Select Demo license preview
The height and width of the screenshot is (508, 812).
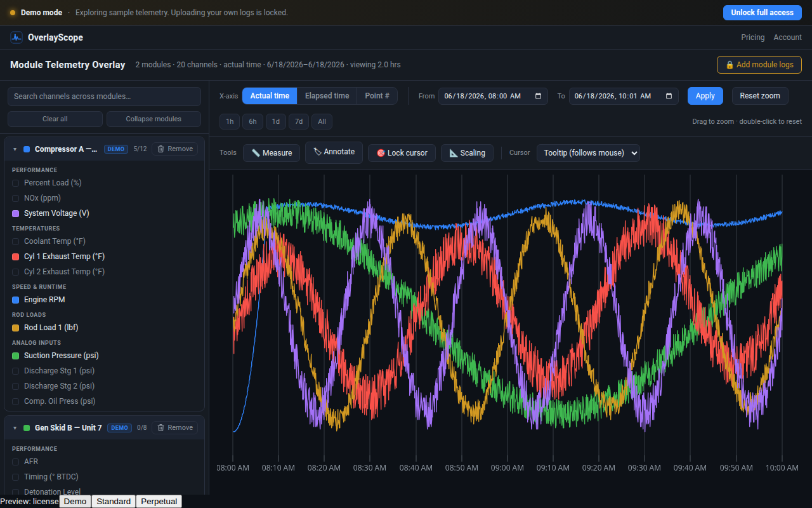(75, 501)
